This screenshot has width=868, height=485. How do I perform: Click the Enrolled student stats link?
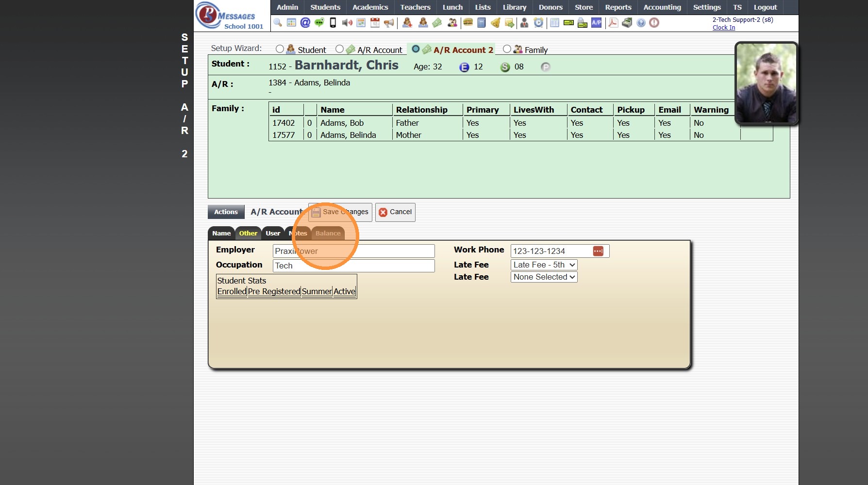point(232,291)
